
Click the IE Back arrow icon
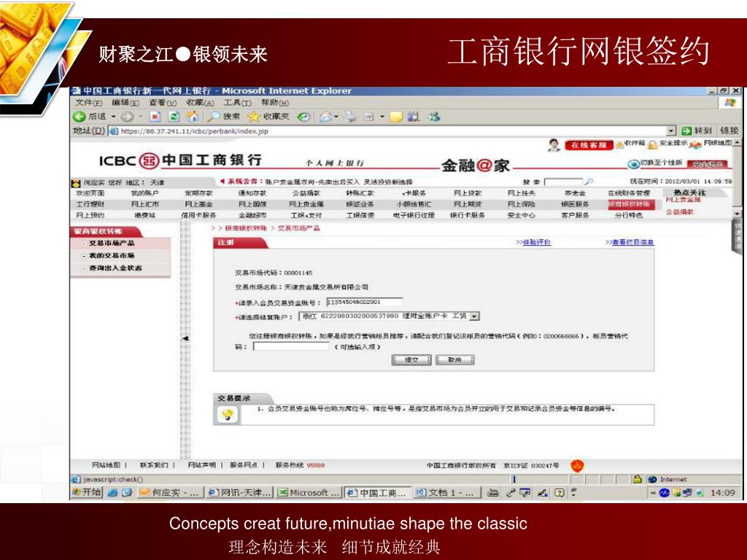(x=79, y=116)
